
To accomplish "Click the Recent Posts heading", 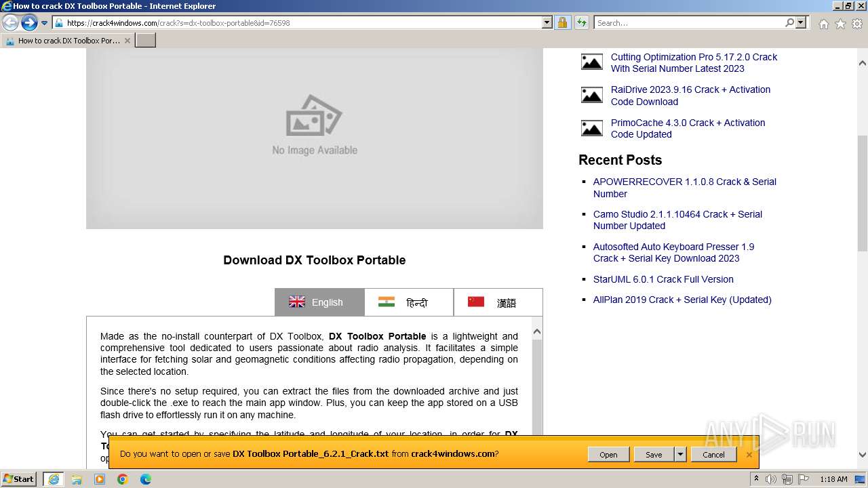I will [x=620, y=160].
